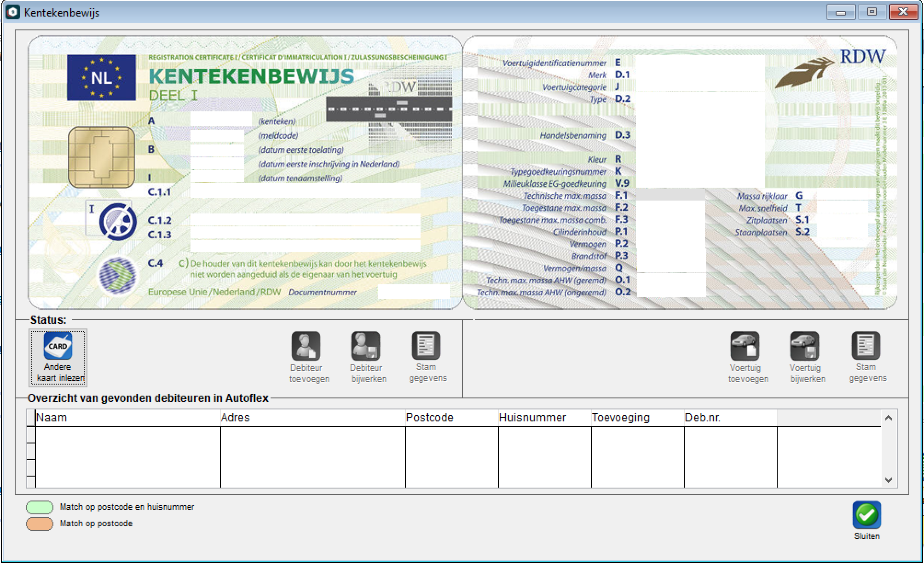Viewport: 924px width, 564px height.
Task: Select the Toevoeging column header
Action: [x=638, y=418]
